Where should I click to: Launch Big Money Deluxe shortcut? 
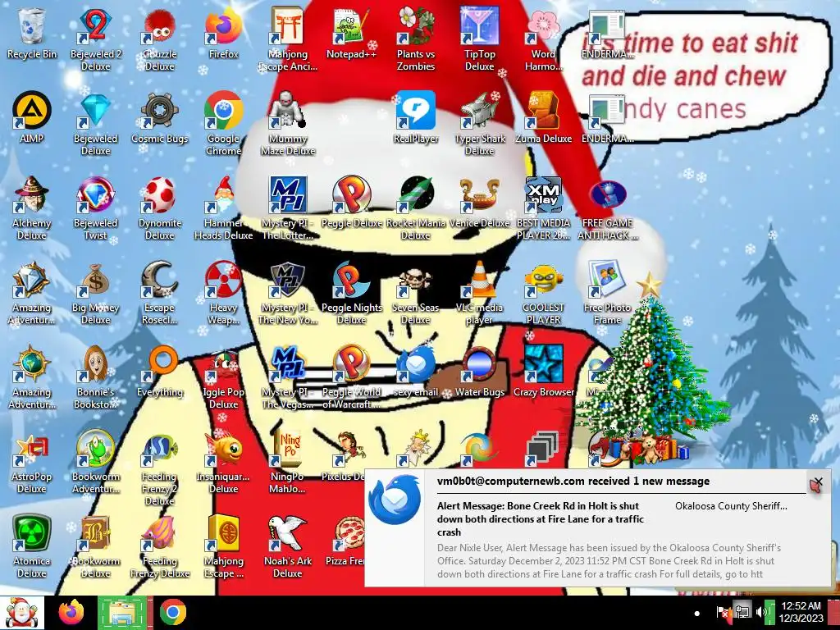(95, 293)
